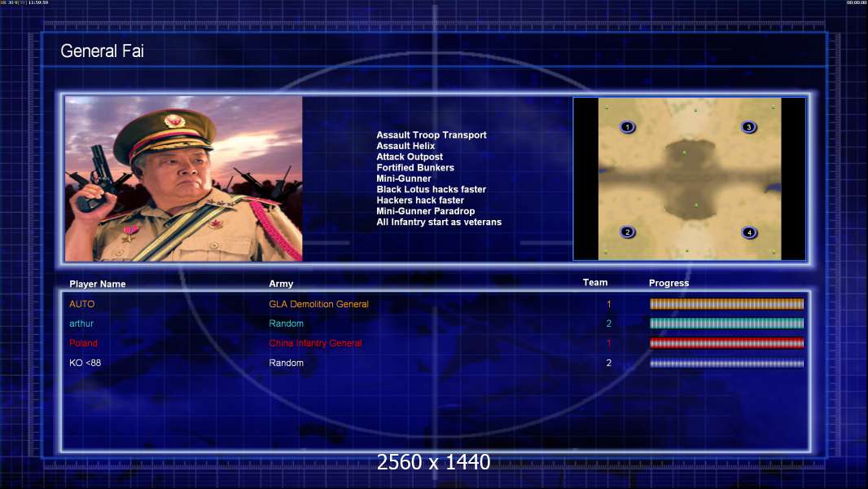868x489 pixels.
Task: Click the "Progress" column header
Action: [669, 283]
